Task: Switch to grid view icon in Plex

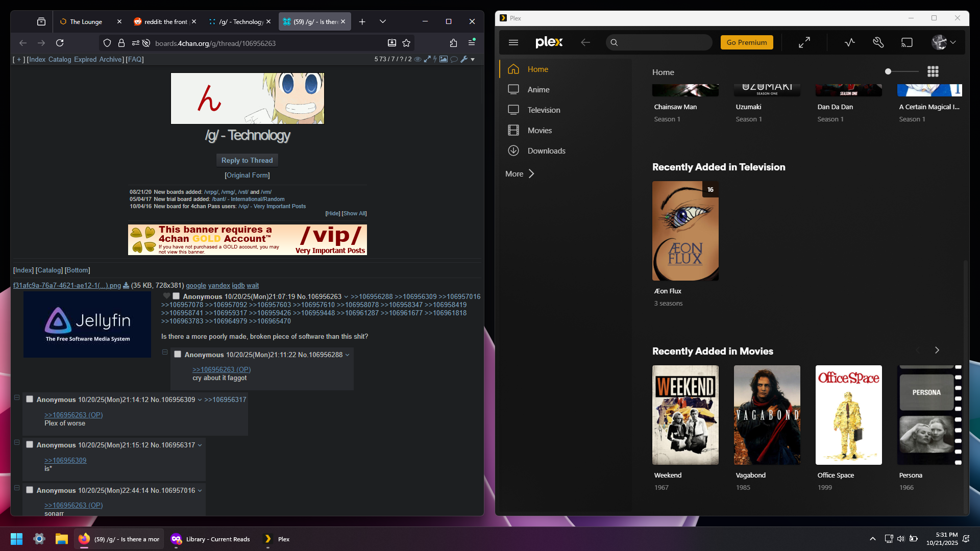Action: point(933,72)
